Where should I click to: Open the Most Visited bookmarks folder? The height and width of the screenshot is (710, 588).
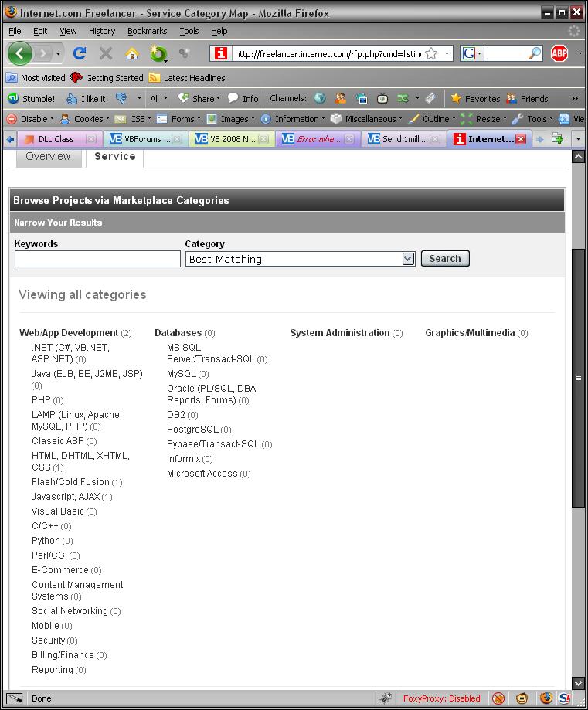[36, 78]
